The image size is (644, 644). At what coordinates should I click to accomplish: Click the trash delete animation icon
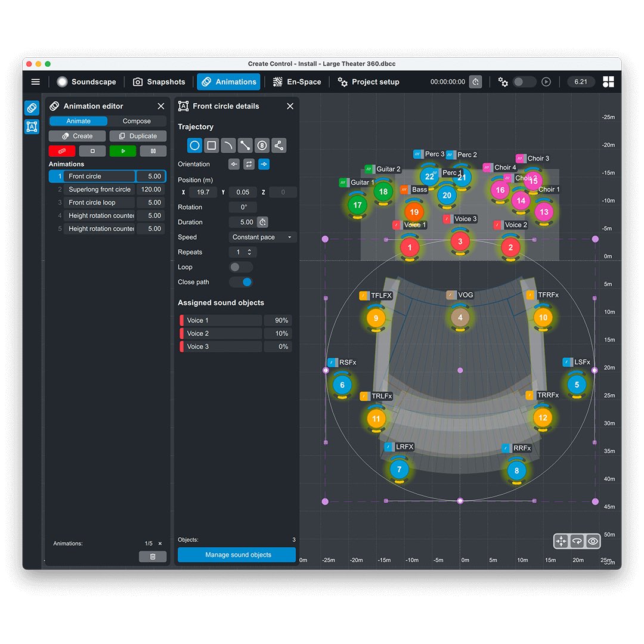(x=153, y=556)
